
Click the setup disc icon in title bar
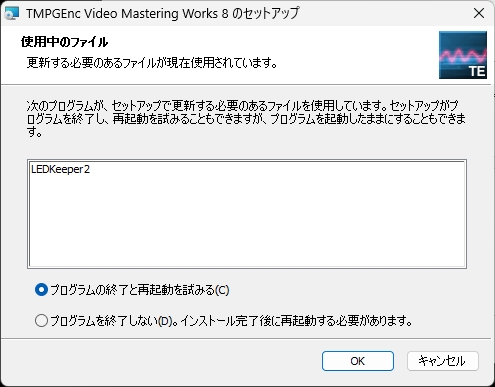[x=12, y=13]
